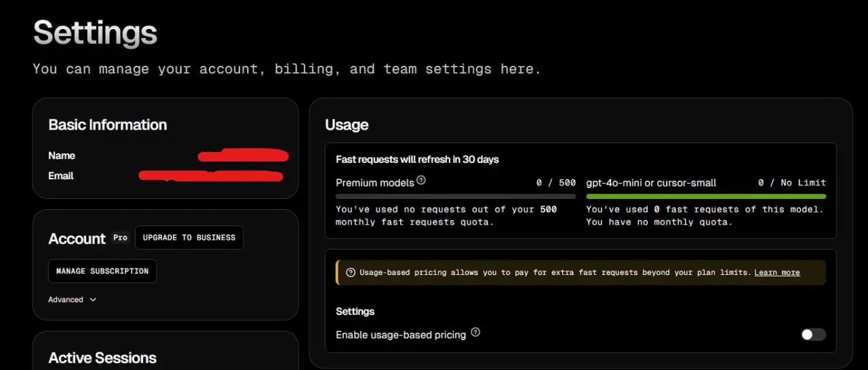The height and width of the screenshot is (370, 868).
Task: Click the page subtitle about managing account
Action: [x=287, y=69]
